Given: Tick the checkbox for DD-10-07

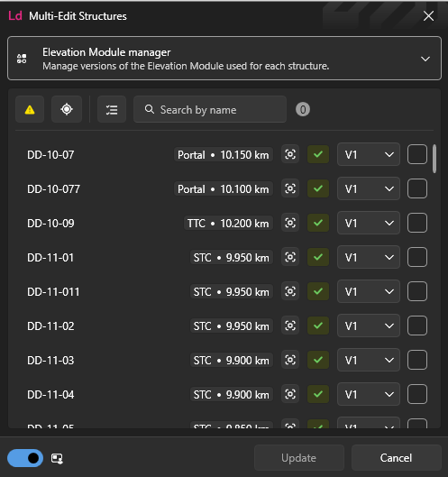Looking at the screenshot, I should 417,154.
